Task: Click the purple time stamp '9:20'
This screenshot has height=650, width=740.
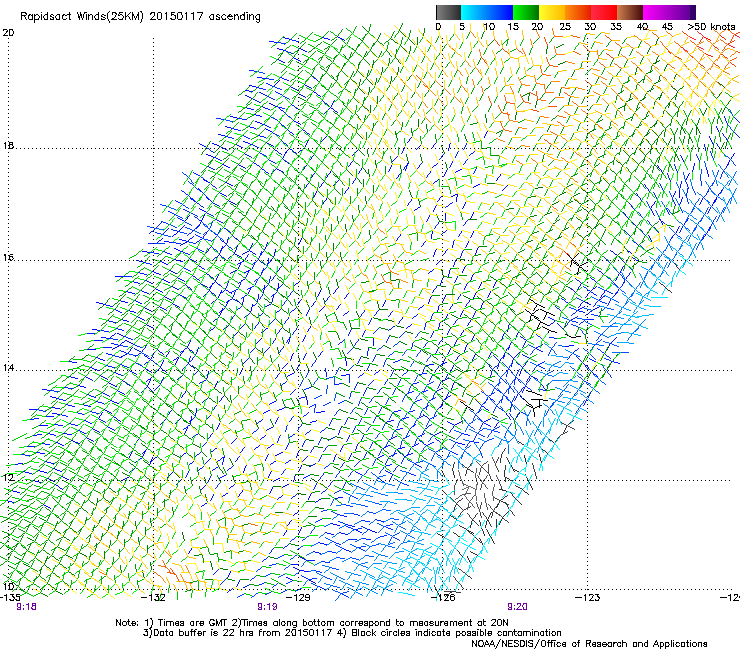Action: (517, 607)
